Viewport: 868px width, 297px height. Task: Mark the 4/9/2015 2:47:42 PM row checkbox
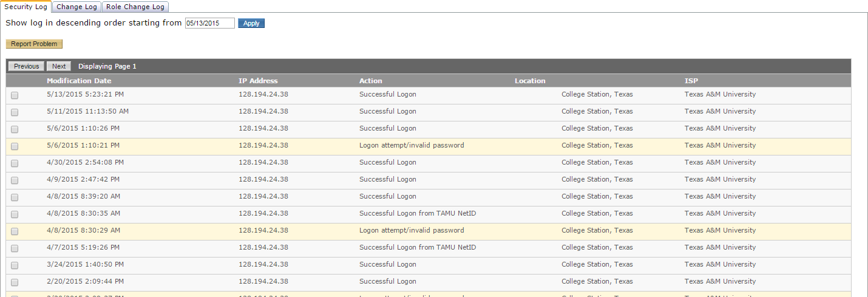[x=15, y=180]
